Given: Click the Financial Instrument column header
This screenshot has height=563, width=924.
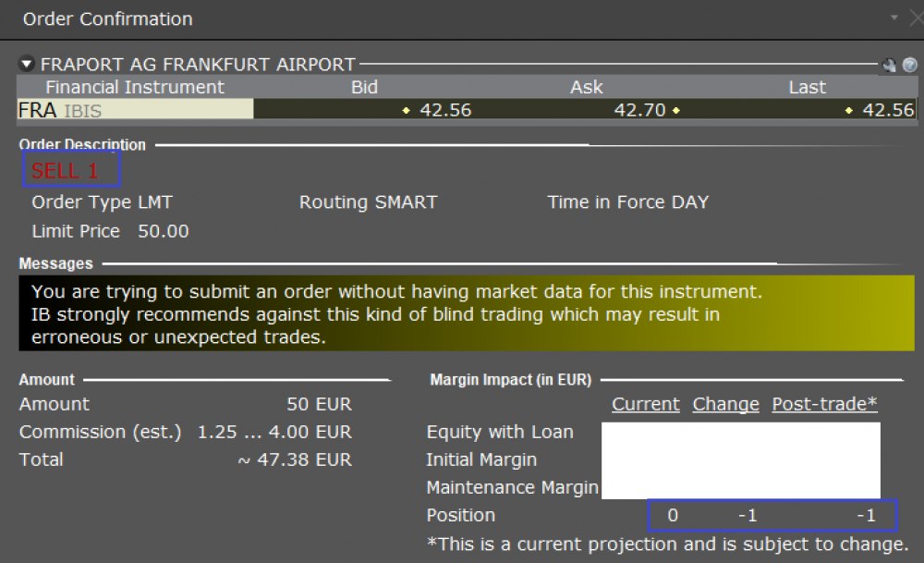Looking at the screenshot, I should click(135, 87).
